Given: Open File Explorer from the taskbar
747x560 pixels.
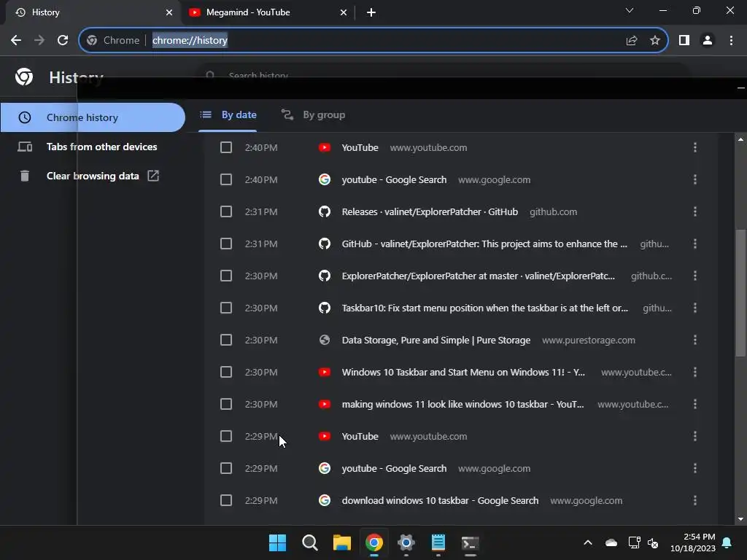Looking at the screenshot, I should 341,542.
